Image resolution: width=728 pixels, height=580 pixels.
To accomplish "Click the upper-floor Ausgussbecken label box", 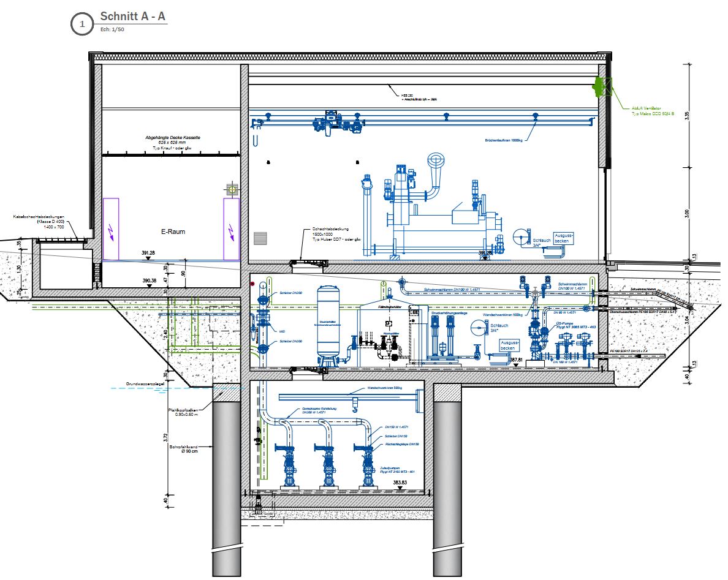I will coord(564,238).
